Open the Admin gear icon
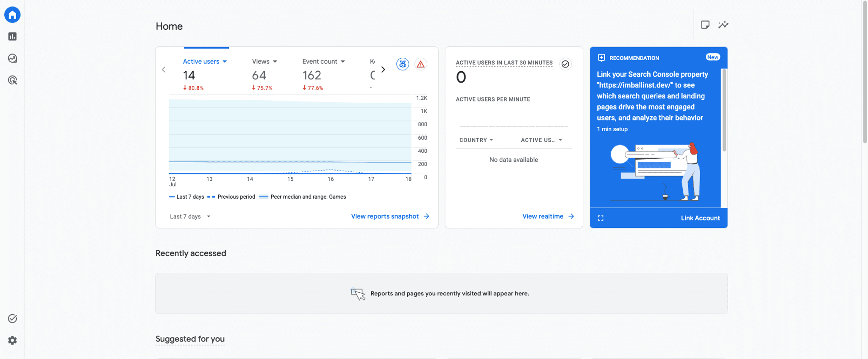 12,340
